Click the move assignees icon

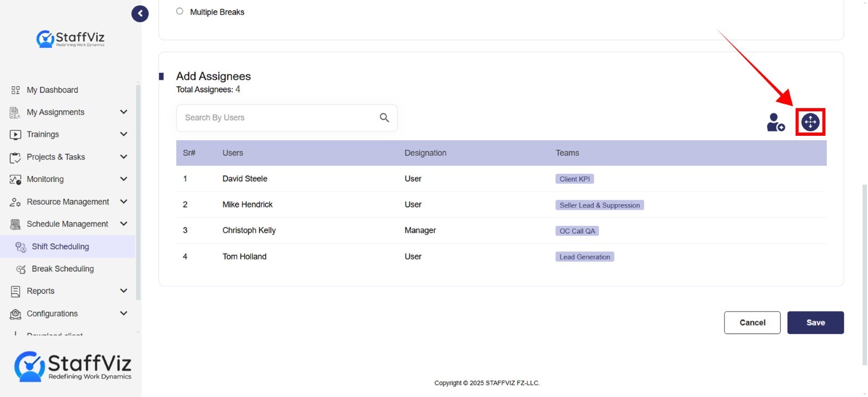coord(810,122)
